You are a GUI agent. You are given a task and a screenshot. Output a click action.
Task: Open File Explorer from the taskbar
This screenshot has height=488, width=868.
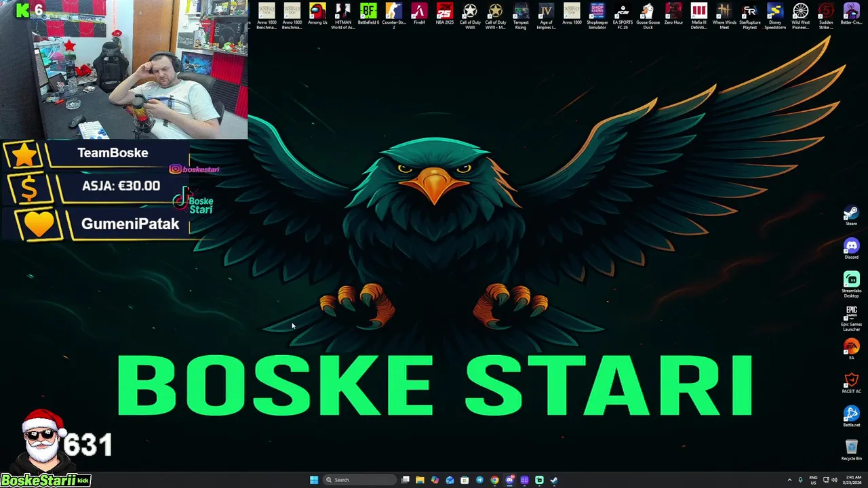click(420, 480)
